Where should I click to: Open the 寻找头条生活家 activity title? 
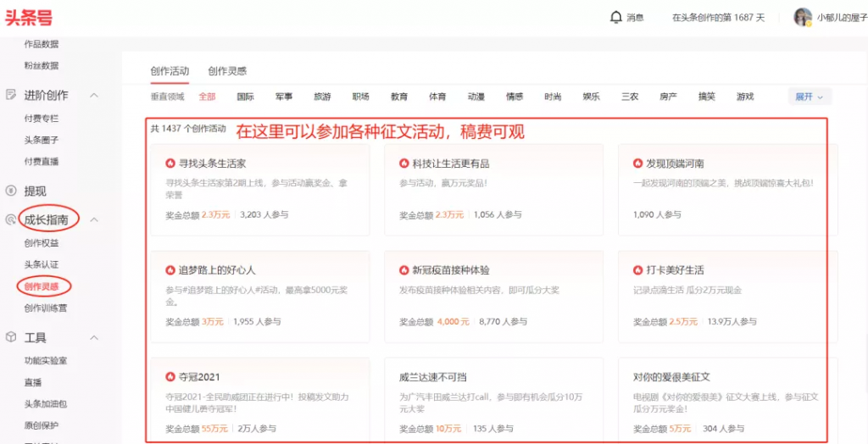click(x=212, y=164)
